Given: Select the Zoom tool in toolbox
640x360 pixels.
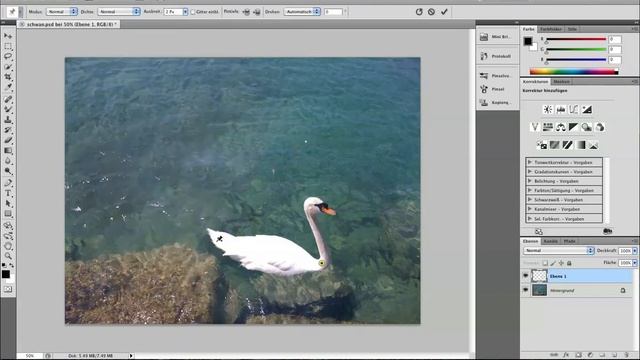Looking at the screenshot, I should pos(8,256).
